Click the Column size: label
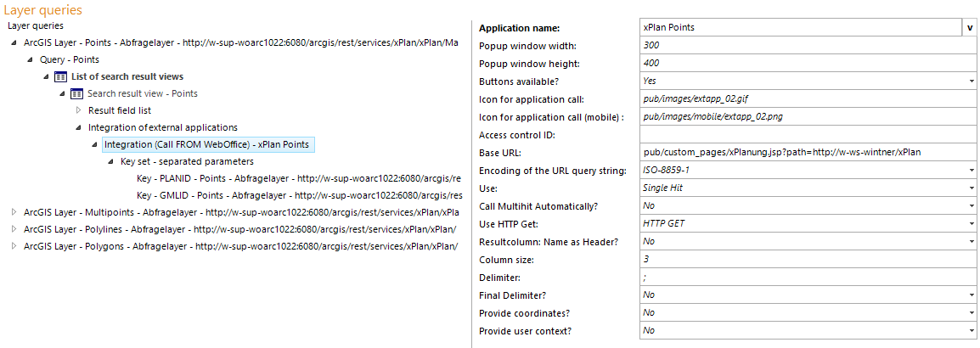 pos(505,259)
